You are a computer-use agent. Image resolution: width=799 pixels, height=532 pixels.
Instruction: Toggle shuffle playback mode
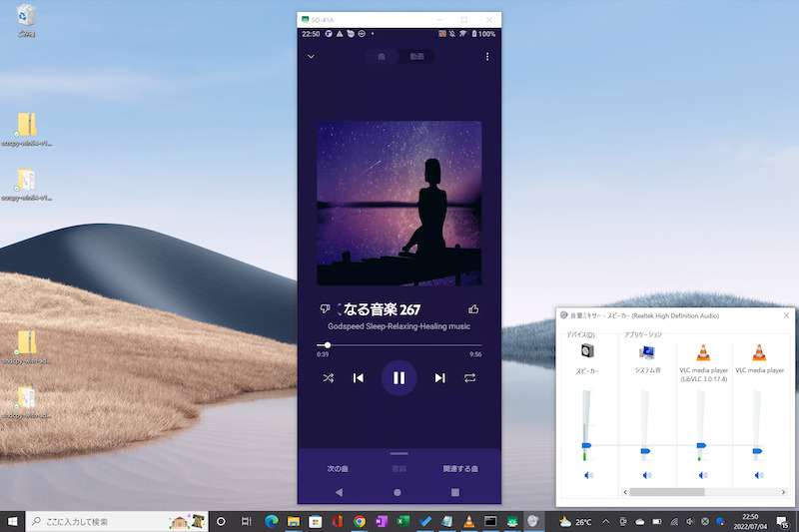click(x=329, y=378)
